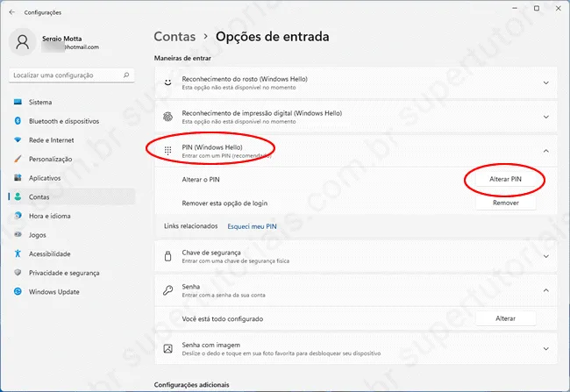
Task: Click the Windows Update icon
Action: (18, 291)
